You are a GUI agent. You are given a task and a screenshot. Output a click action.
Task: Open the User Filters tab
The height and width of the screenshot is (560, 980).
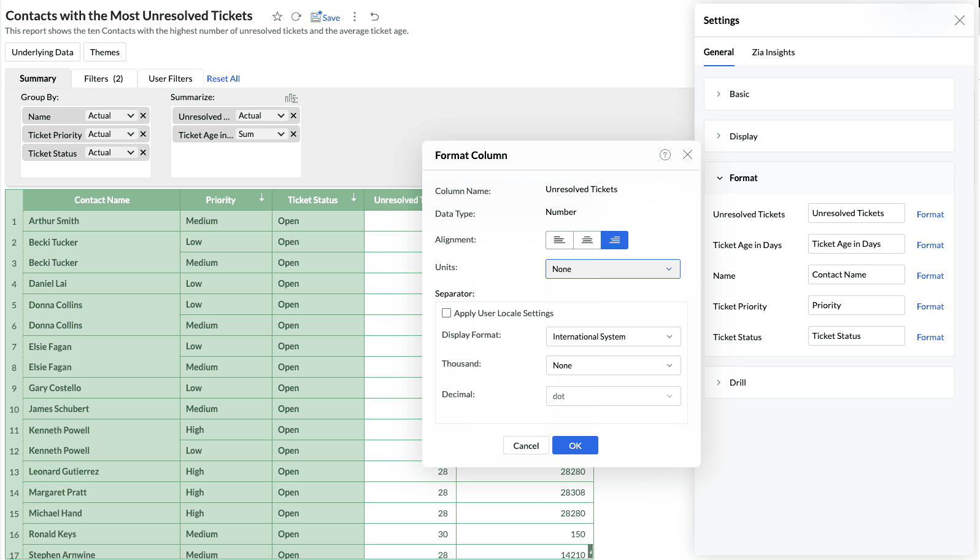coord(171,79)
